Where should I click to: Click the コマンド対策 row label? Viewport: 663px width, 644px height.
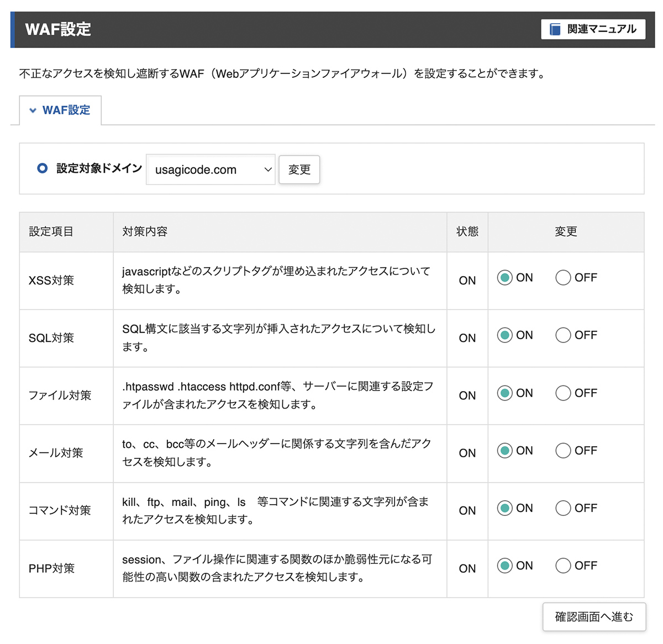point(60,510)
